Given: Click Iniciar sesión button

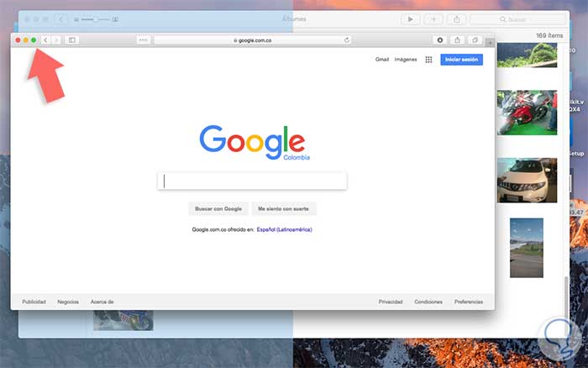Looking at the screenshot, I should (x=461, y=60).
